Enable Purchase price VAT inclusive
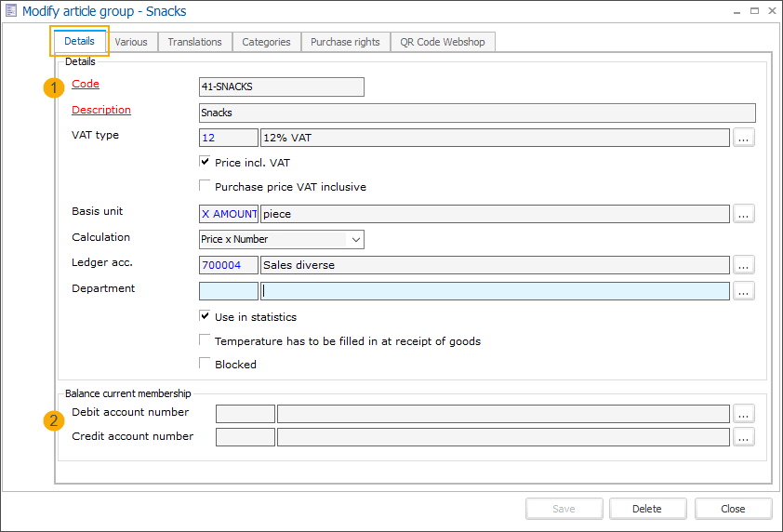Viewport: 783px width, 532px height. pyautogui.click(x=206, y=186)
